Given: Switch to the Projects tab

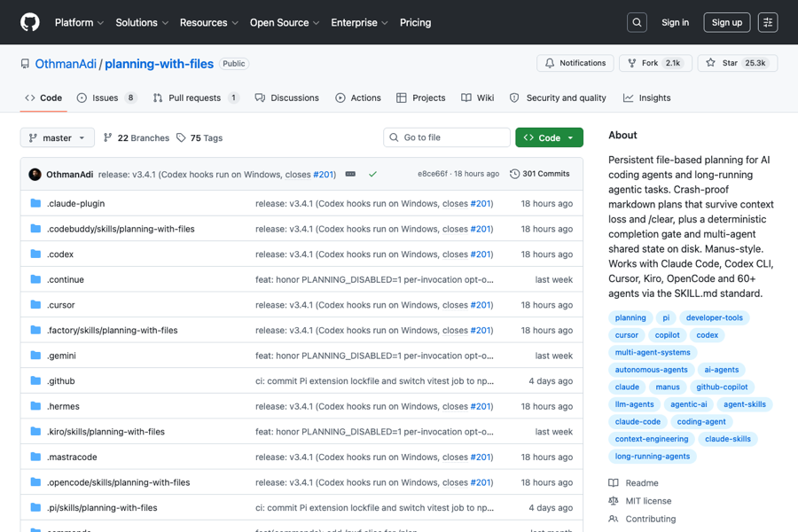Looking at the screenshot, I should (421, 98).
